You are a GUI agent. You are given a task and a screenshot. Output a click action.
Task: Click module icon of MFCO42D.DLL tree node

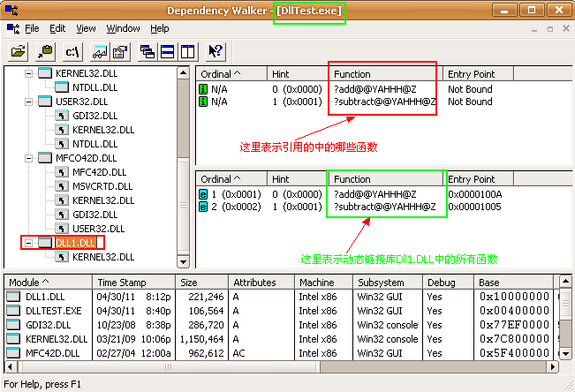(x=45, y=158)
